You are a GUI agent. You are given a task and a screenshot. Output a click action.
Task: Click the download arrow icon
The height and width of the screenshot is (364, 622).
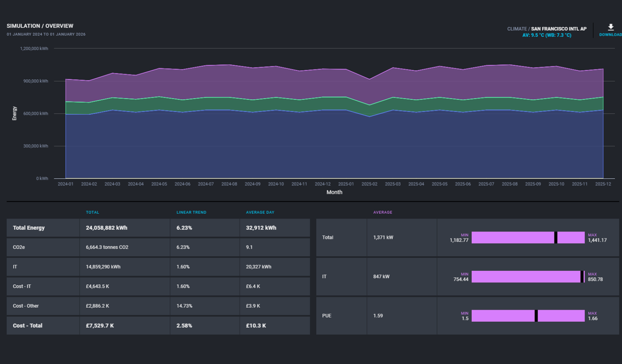[611, 27]
